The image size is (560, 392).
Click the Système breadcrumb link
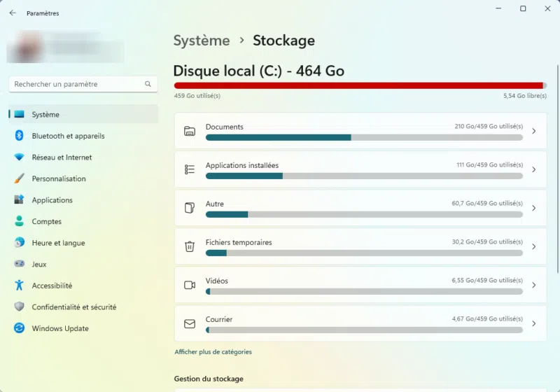(202, 41)
